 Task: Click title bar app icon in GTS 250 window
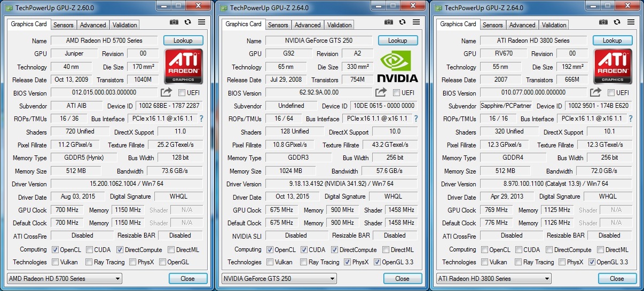[223, 8]
